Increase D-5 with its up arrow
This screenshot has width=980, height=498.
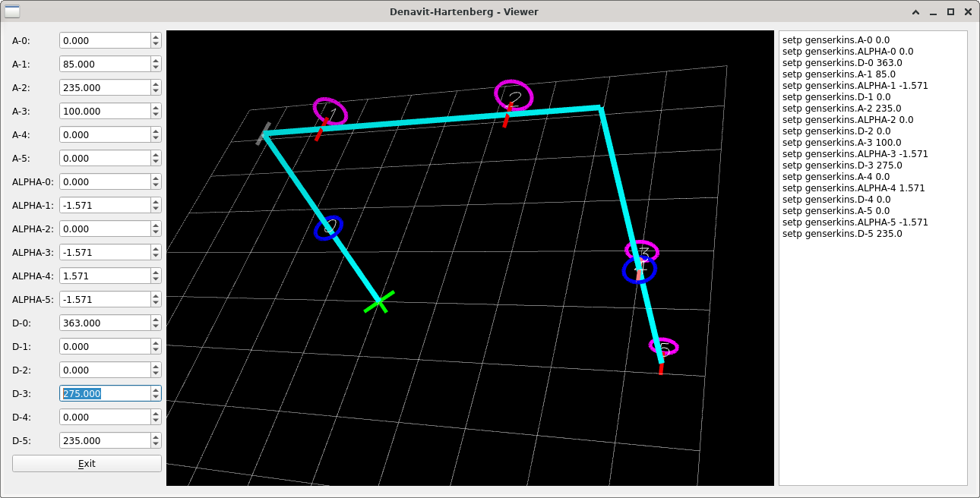pyautogui.click(x=156, y=437)
